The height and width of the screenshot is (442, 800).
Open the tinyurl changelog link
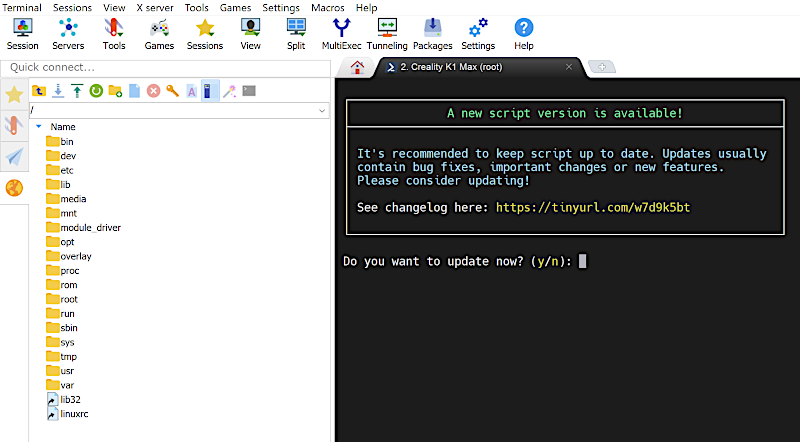(593, 207)
